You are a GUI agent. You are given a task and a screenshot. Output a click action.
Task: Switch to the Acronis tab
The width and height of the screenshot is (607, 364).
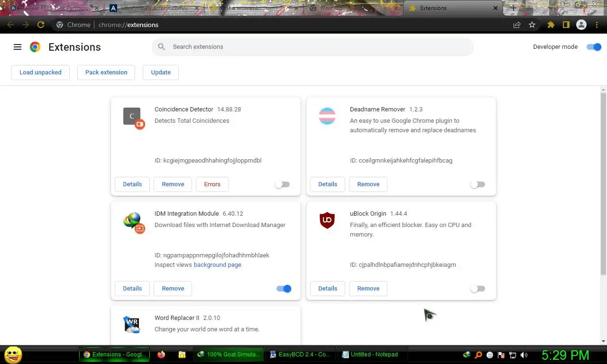tap(153, 8)
